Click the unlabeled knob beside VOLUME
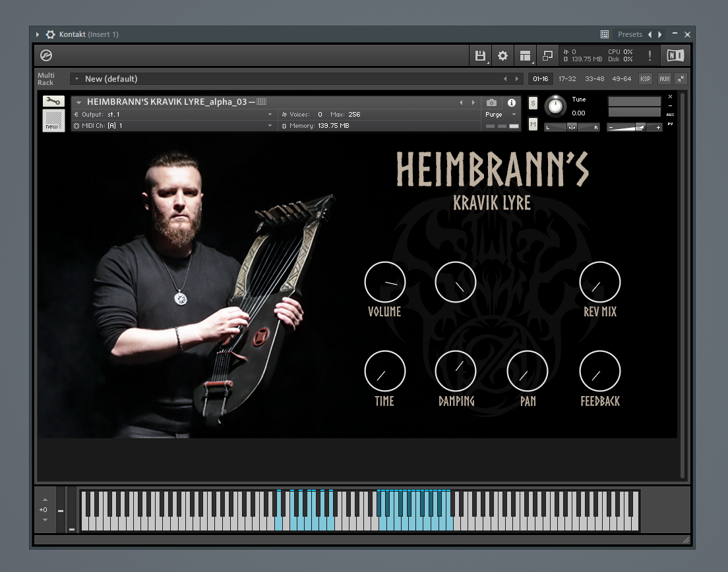Screen dimensions: 728x572 click(x=456, y=282)
